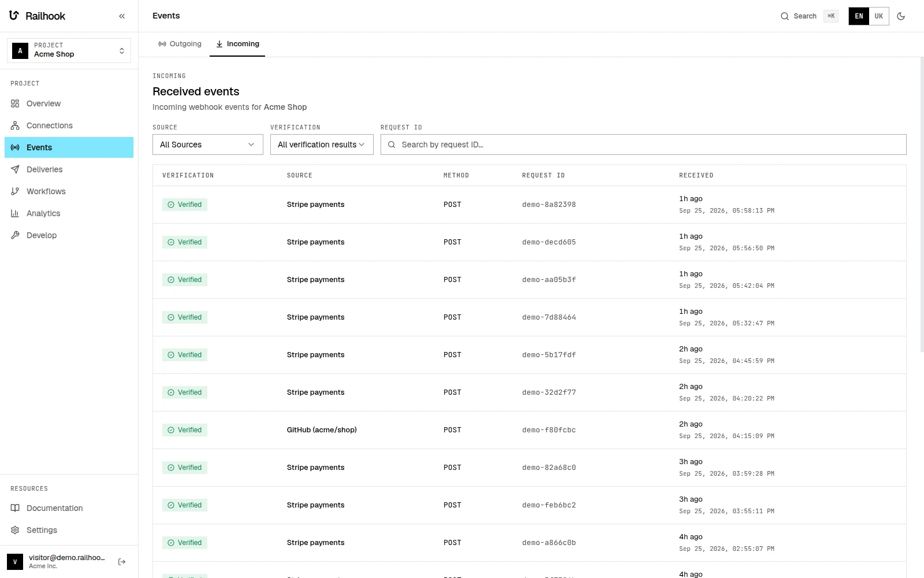Click the Deliveries paper-plane icon
Image resolution: width=924 pixels, height=578 pixels.
(15, 169)
